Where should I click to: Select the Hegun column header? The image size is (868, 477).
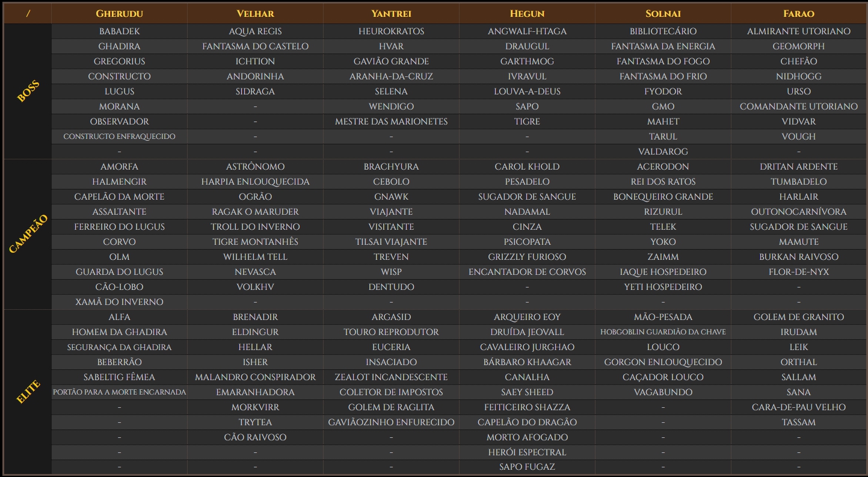point(527,13)
